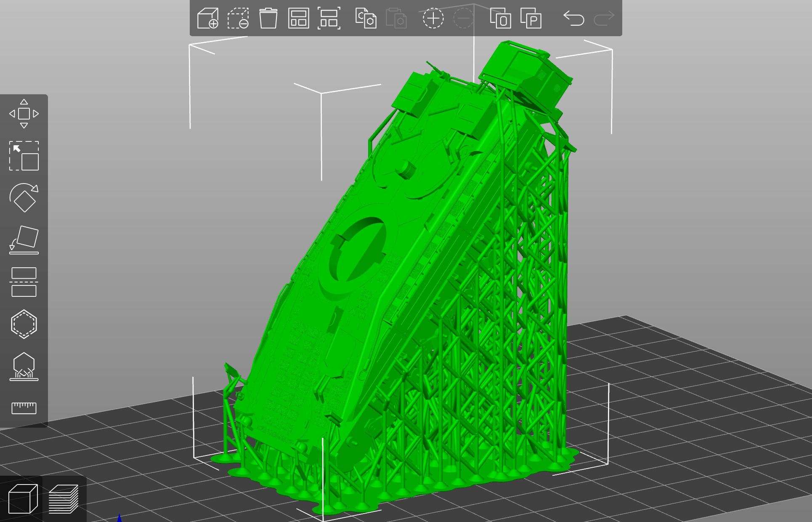Click the Arrange selection icon
812x522 pixels.
[329, 18]
